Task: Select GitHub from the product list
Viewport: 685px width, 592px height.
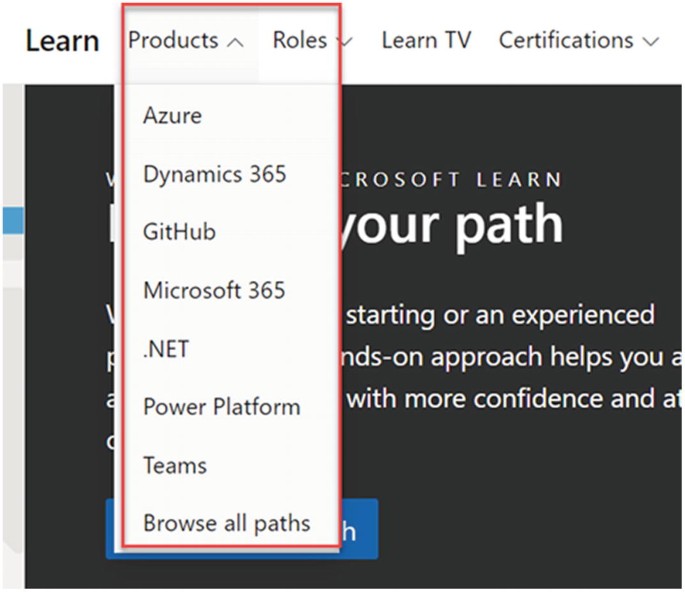Action: [x=179, y=232]
